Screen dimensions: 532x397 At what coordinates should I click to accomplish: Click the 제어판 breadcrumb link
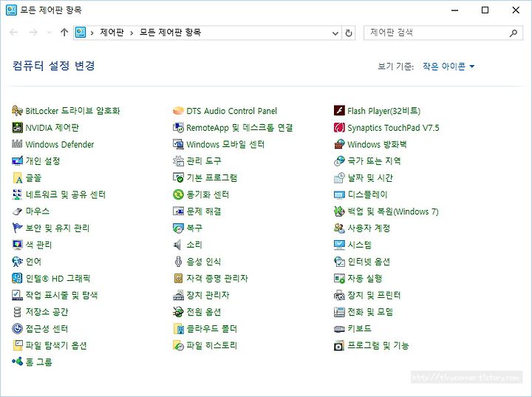(x=112, y=33)
